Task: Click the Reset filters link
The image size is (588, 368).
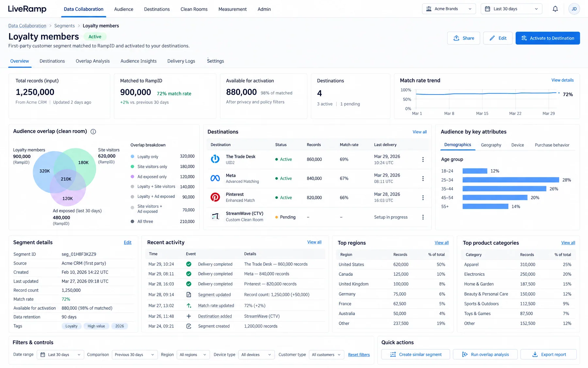Action: [359, 355]
